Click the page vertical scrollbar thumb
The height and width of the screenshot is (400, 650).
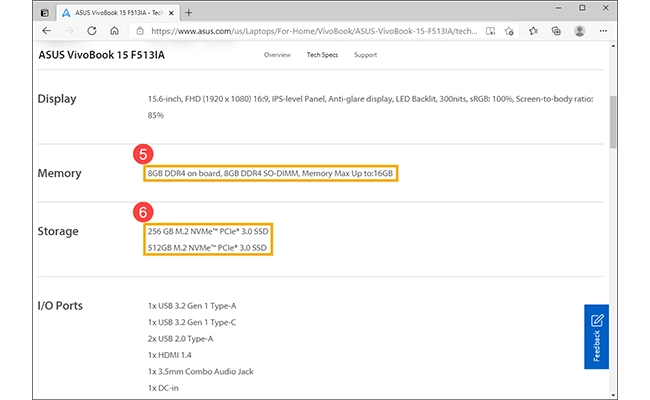click(613, 122)
